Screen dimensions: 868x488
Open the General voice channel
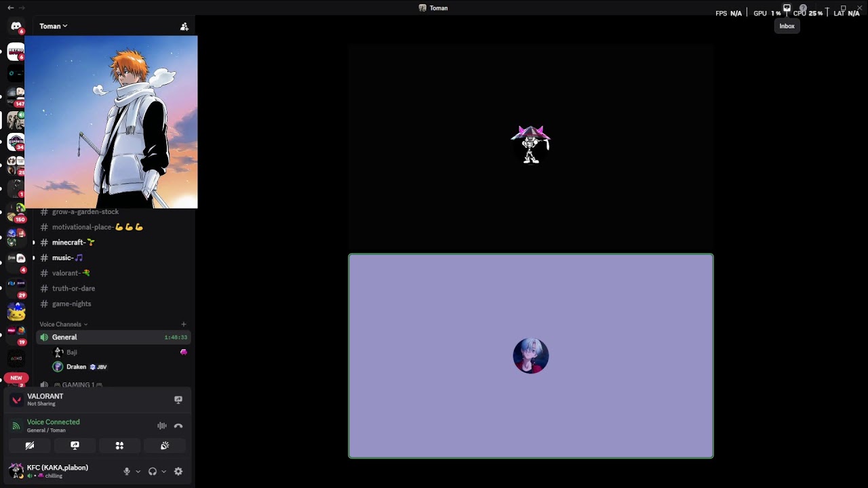113,337
